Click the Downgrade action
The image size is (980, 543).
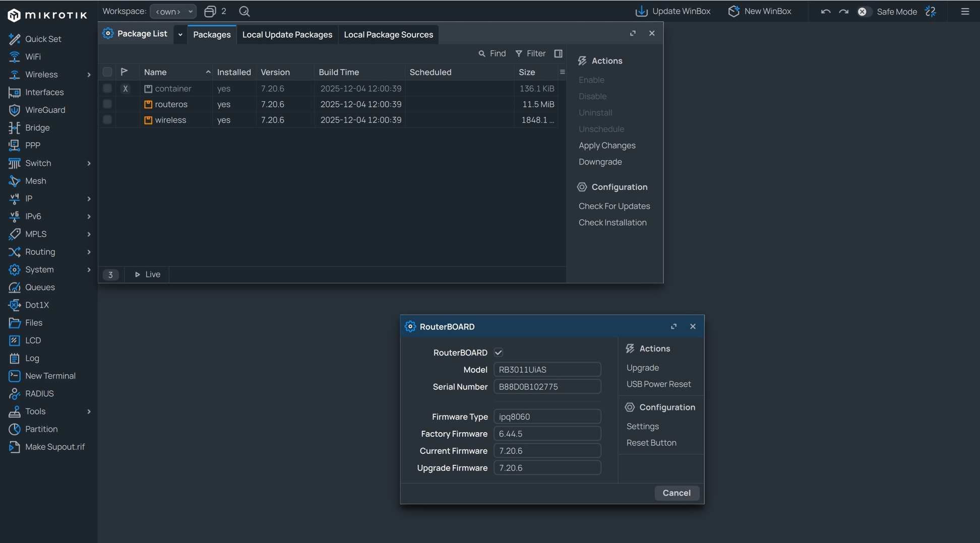pos(600,162)
